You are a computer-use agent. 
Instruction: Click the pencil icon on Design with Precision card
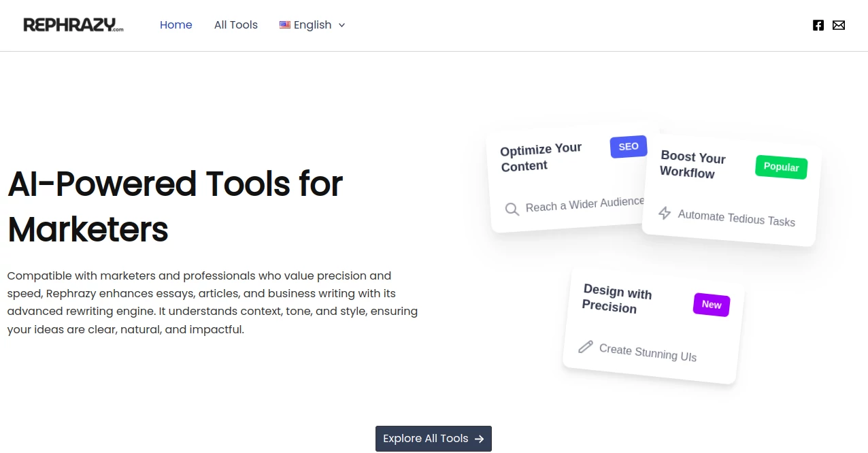(586, 347)
